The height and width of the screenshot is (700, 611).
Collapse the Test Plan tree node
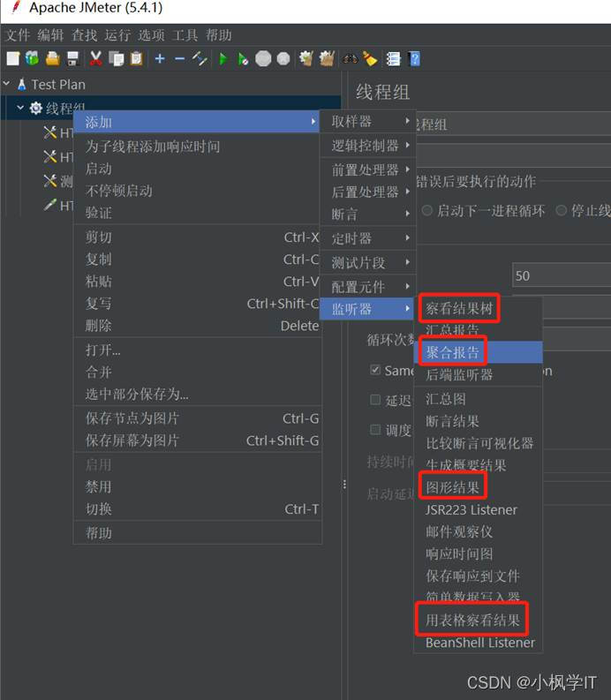[x=7, y=84]
